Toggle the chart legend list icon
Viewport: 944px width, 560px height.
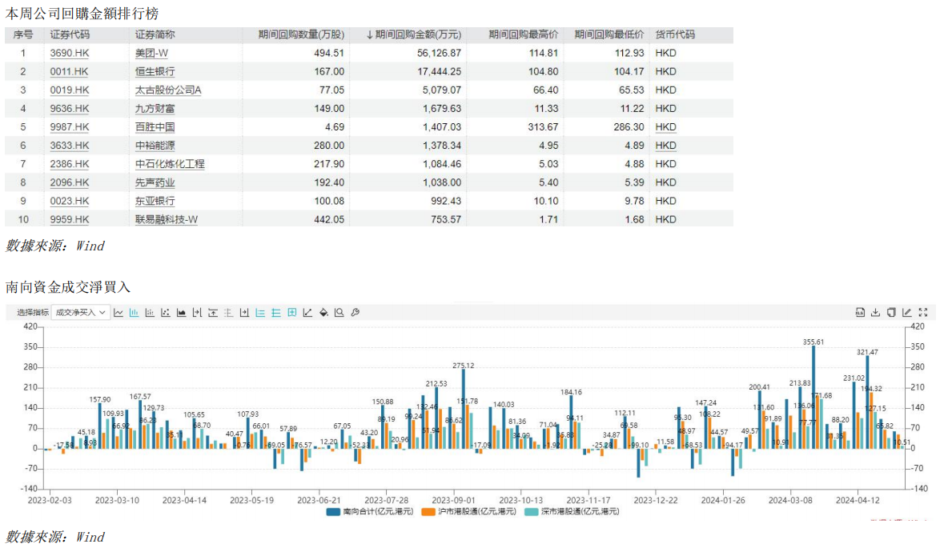click(260, 313)
